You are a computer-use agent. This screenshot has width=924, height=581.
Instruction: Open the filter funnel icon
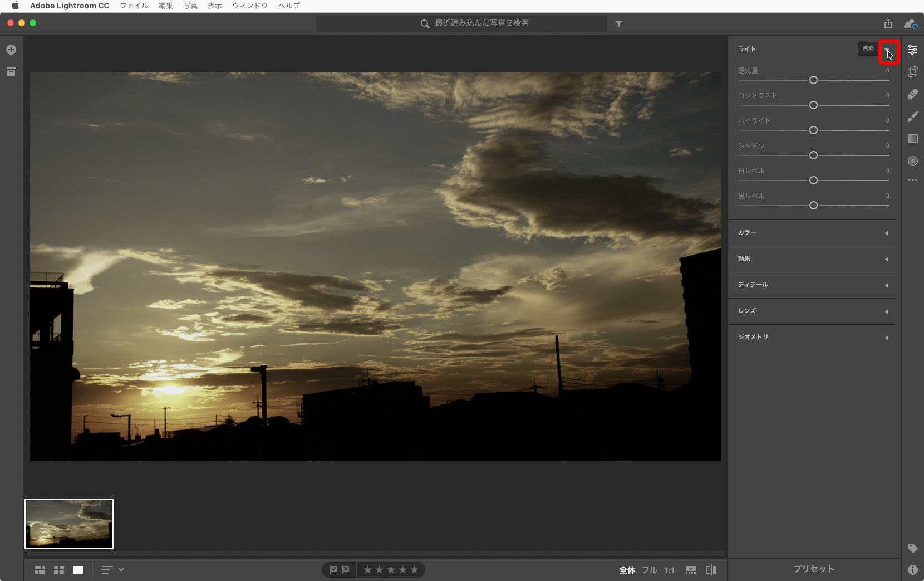pos(618,24)
